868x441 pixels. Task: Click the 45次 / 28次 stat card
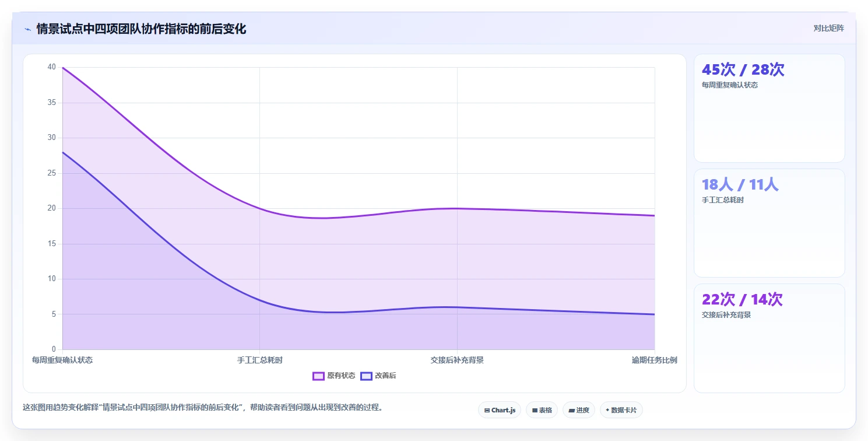tap(769, 108)
